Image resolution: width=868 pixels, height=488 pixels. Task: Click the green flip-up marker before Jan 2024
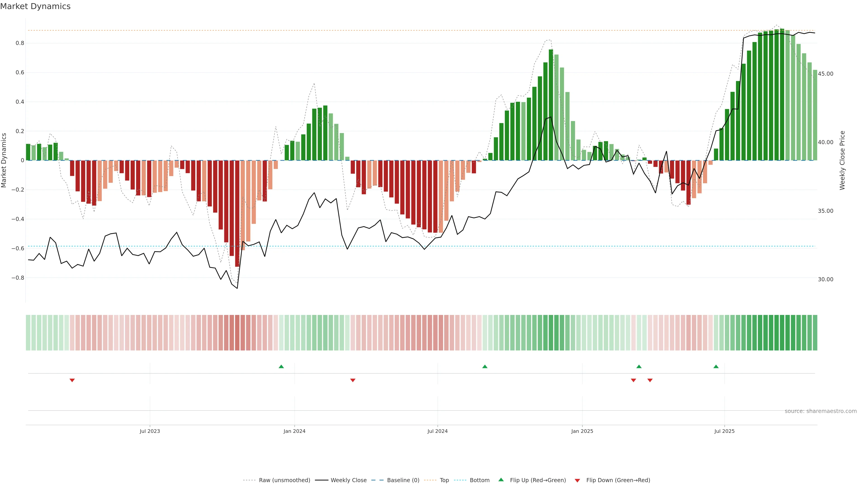(281, 366)
